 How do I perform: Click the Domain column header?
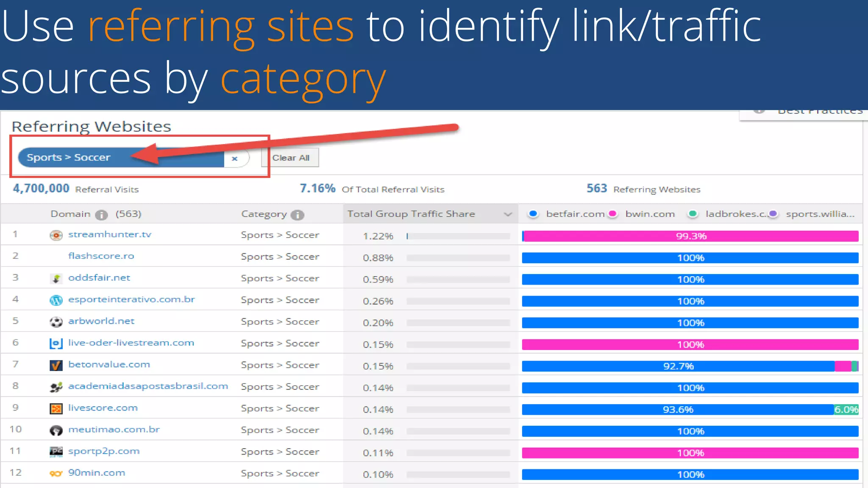(70, 214)
